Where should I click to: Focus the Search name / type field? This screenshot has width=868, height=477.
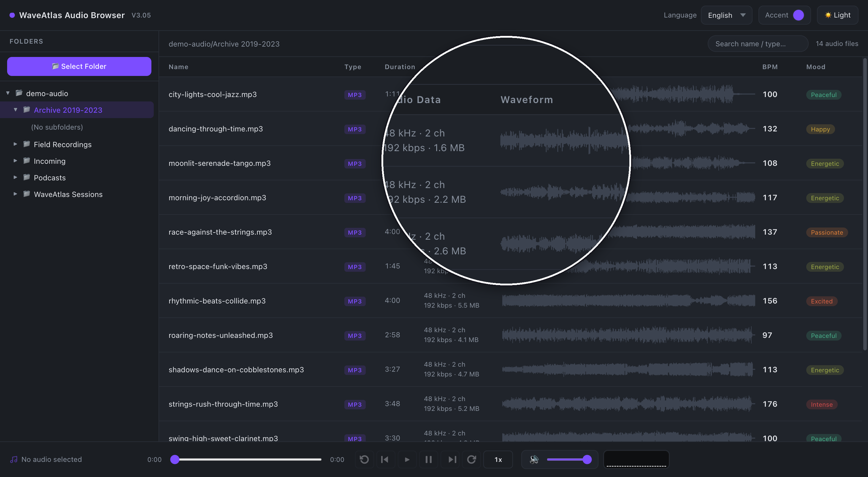pyautogui.click(x=758, y=44)
